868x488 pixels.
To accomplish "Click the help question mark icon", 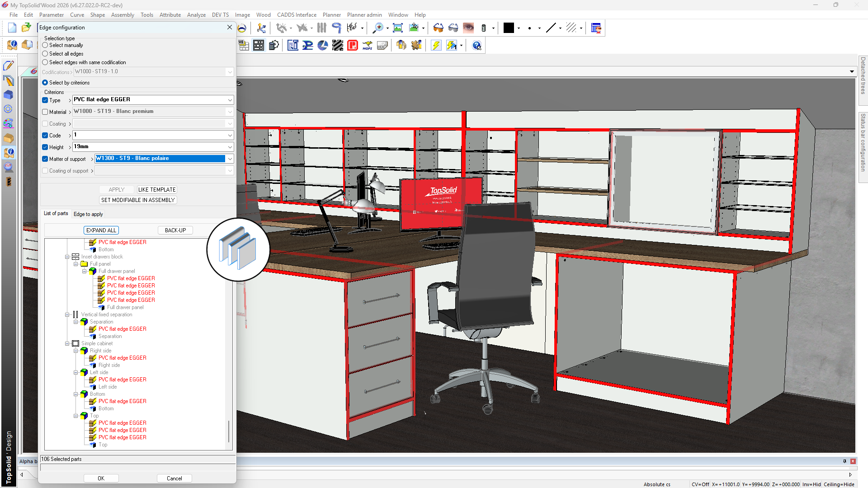I will (x=476, y=45).
